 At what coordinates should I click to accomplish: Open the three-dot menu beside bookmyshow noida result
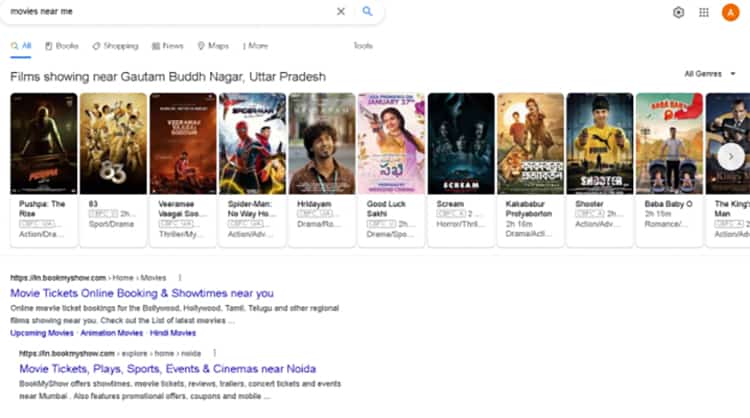point(214,353)
